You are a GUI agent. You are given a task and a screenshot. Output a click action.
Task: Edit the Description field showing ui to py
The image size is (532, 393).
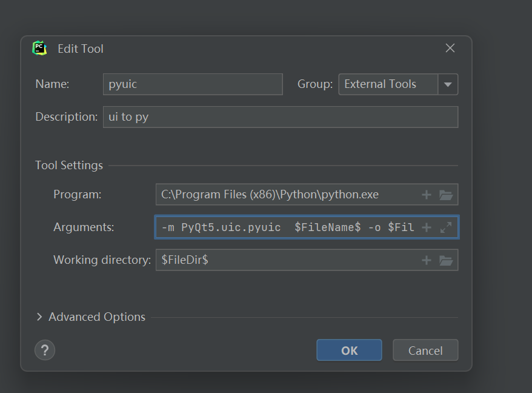(280, 116)
